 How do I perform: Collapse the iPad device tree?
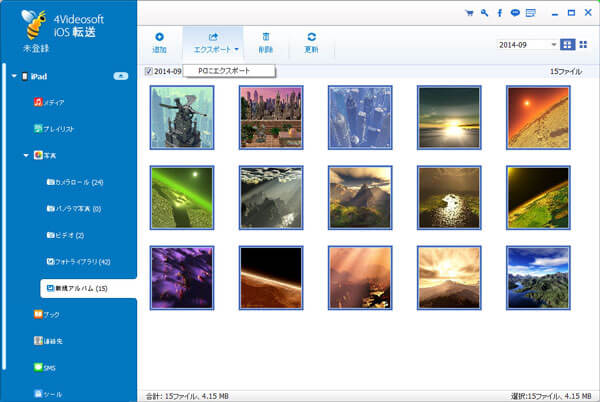[x=14, y=76]
